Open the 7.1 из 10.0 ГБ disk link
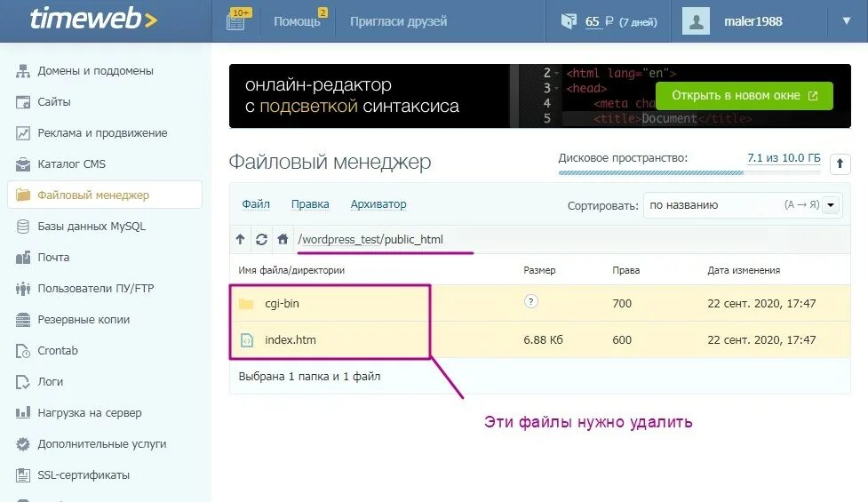This screenshot has width=868, height=502. [x=784, y=158]
